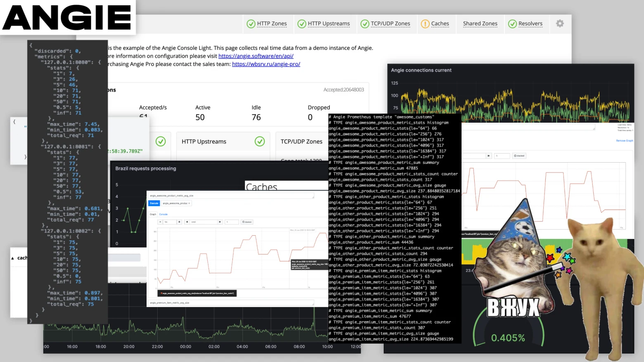Viewport: 644px width, 362px height.
Task: Click the 04:00 label on the time axis
Action: click(242, 347)
